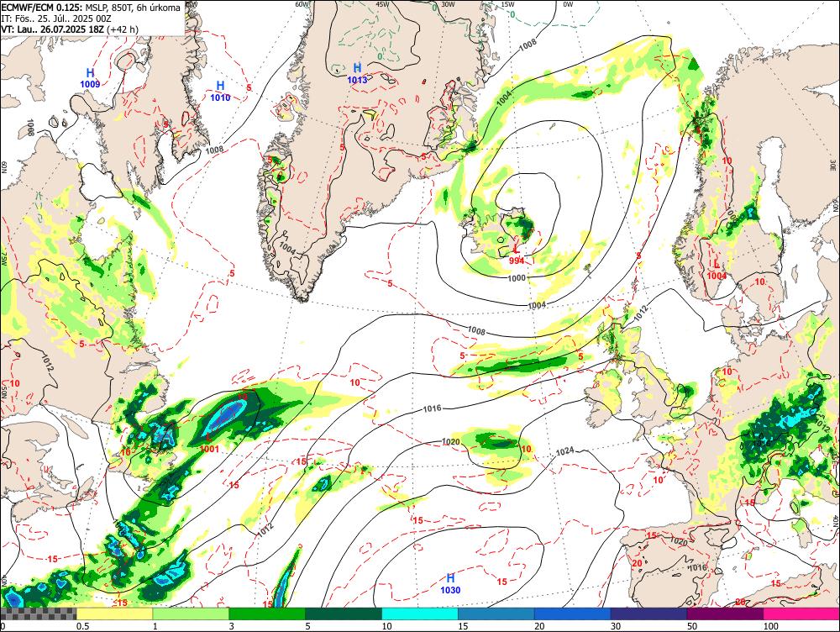This screenshot has width=840, height=632.
Task: Click the legend value '3'
Action: [x=232, y=626]
